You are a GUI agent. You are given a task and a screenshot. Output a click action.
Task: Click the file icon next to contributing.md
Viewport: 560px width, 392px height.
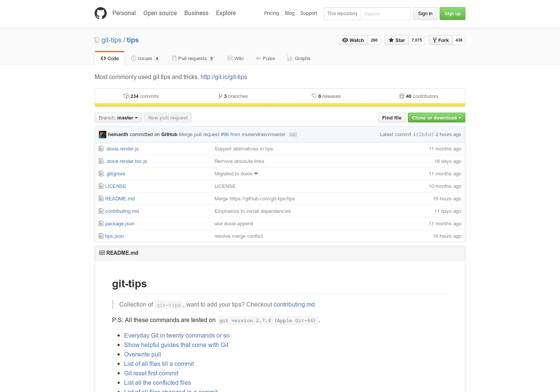[101, 211]
